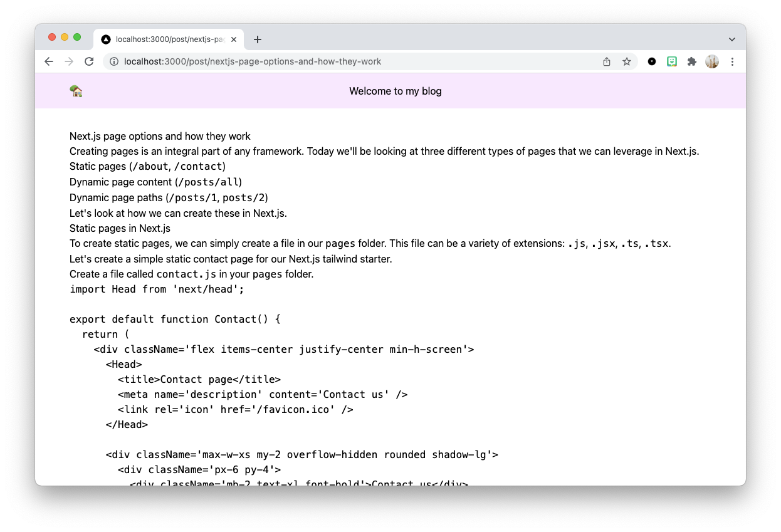Image resolution: width=781 pixels, height=532 pixels.
Task: Bookmark this page with the star icon
Action: (626, 61)
